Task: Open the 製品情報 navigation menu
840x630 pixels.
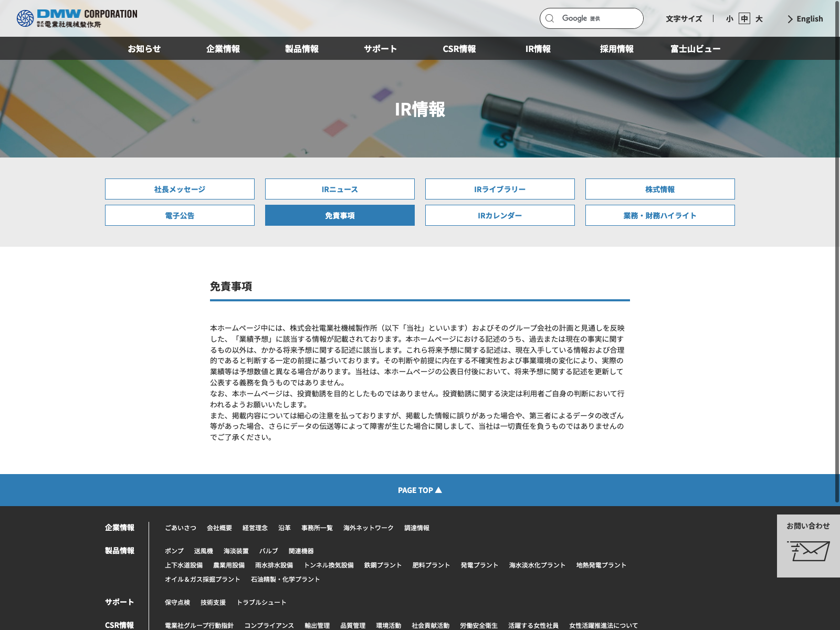Action: tap(302, 49)
